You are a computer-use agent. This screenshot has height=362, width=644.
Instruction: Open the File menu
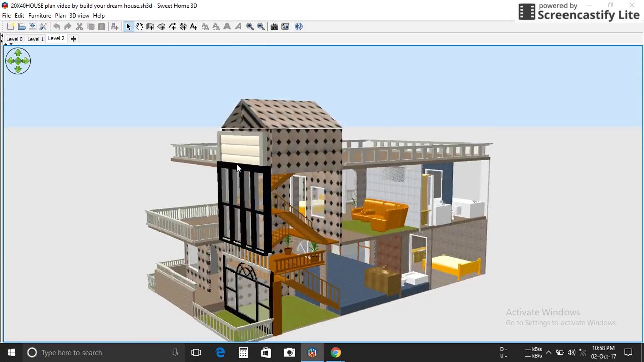pyautogui.click(x=6, y=16)
